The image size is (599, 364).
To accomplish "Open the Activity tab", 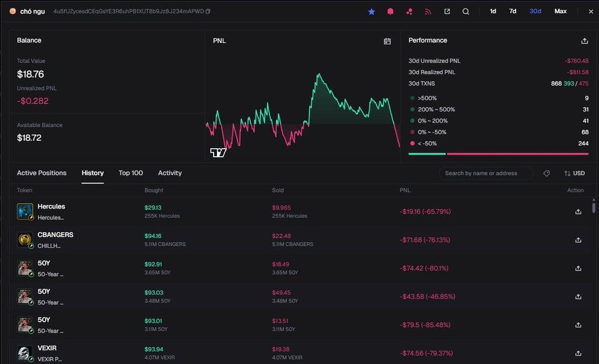I will [169, 173].
